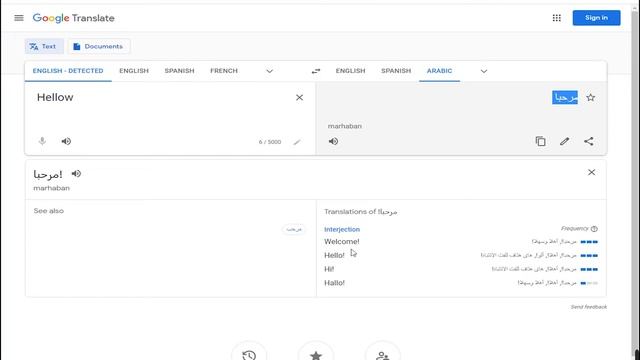Listen to the Arabic translation
Viewport: 640px width, 360px height.
coord(333,141)
